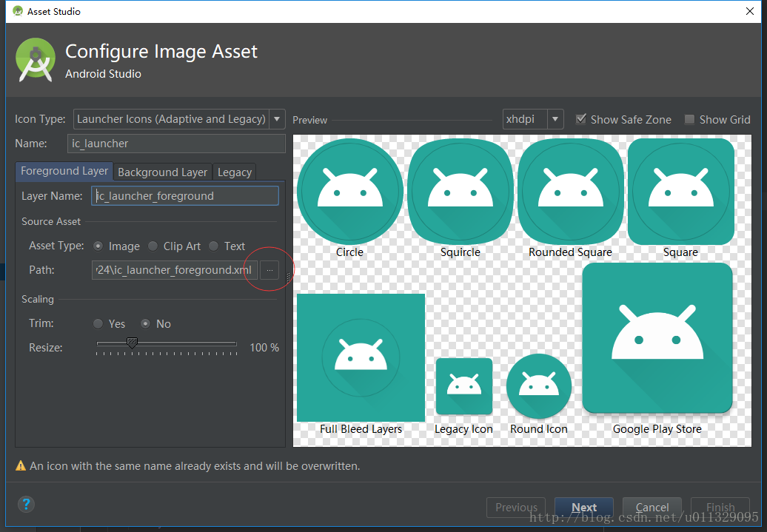Select the Image asset type radio
The width and height of the screenshot is (767, 532).
coord(98,246)
